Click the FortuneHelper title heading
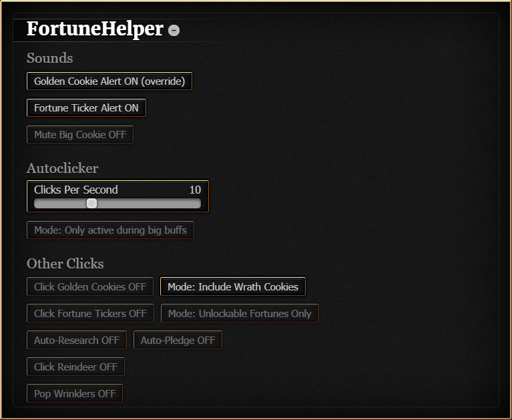 (95, 29)
